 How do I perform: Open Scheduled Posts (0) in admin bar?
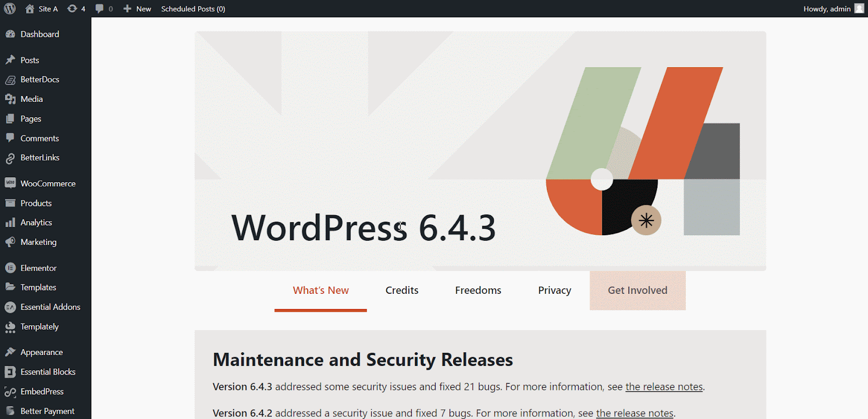pos(193,9)
